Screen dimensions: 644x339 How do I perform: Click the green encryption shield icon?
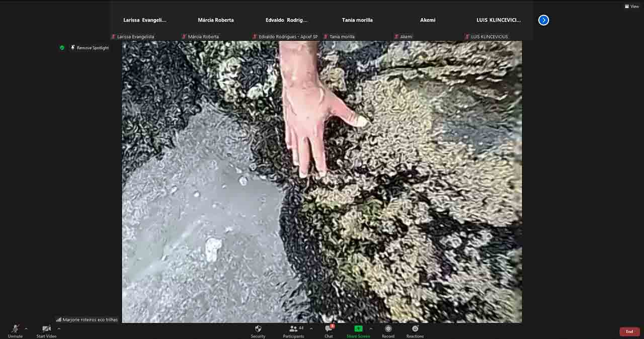click(x=62, y=48)
